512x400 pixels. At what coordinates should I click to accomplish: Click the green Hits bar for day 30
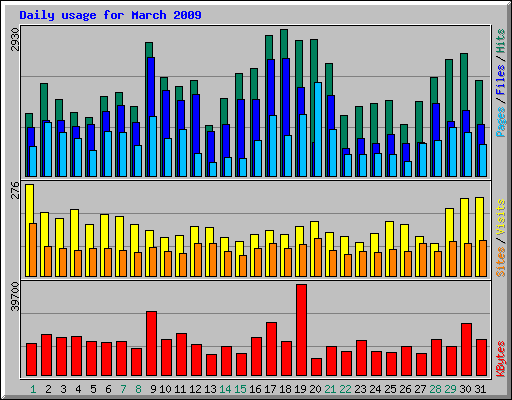(464, 82)
